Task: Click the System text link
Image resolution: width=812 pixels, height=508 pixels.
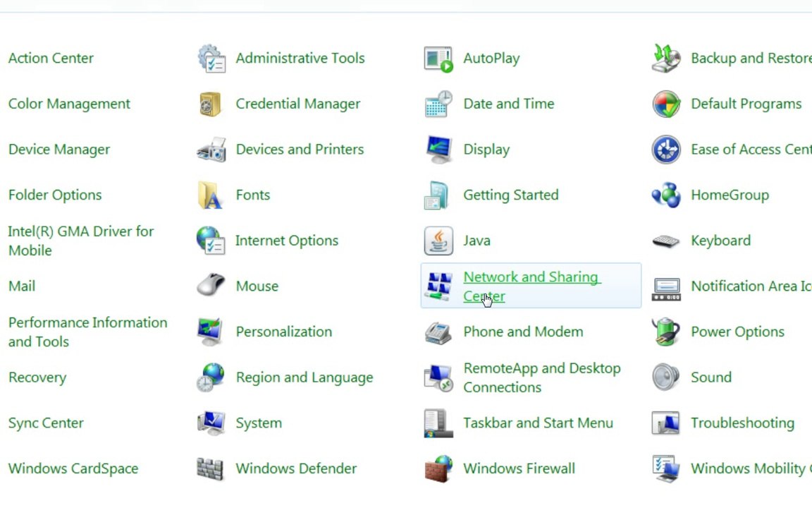Action: (259, 423)
